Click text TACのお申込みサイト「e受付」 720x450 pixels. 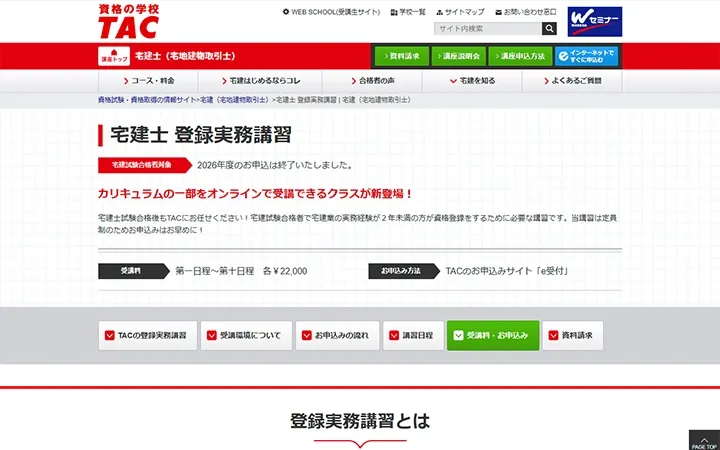(x=507, y=271)
